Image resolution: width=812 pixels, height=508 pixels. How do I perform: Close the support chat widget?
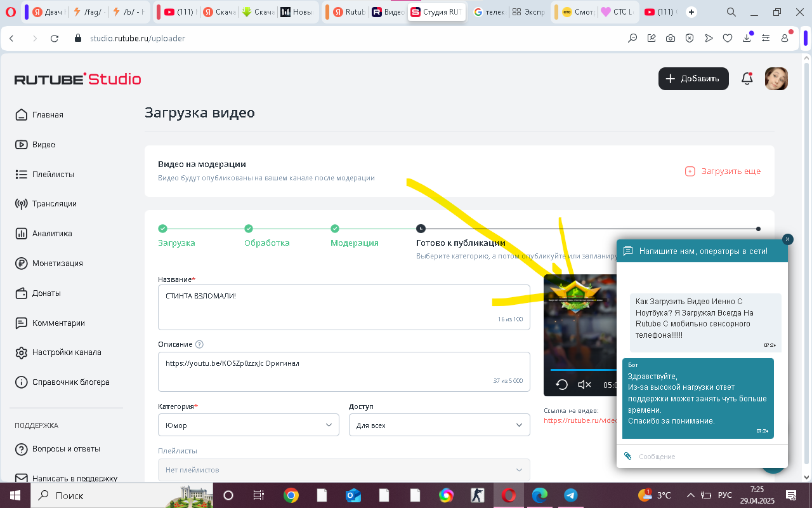(x=787, y=239)
